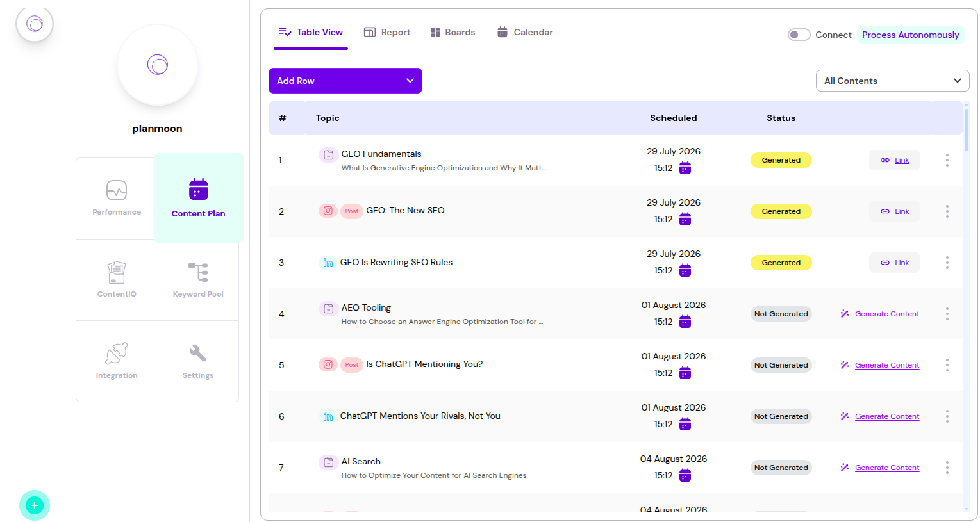Open more options for AEO Tooling row
This screenshot has width=980, height=522.
coord(947,314)
